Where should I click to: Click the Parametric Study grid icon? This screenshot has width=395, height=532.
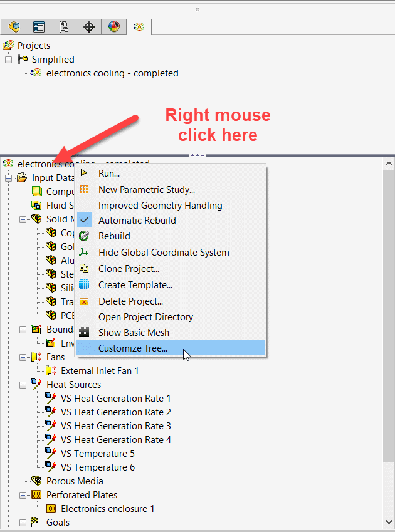click(84, 189)
